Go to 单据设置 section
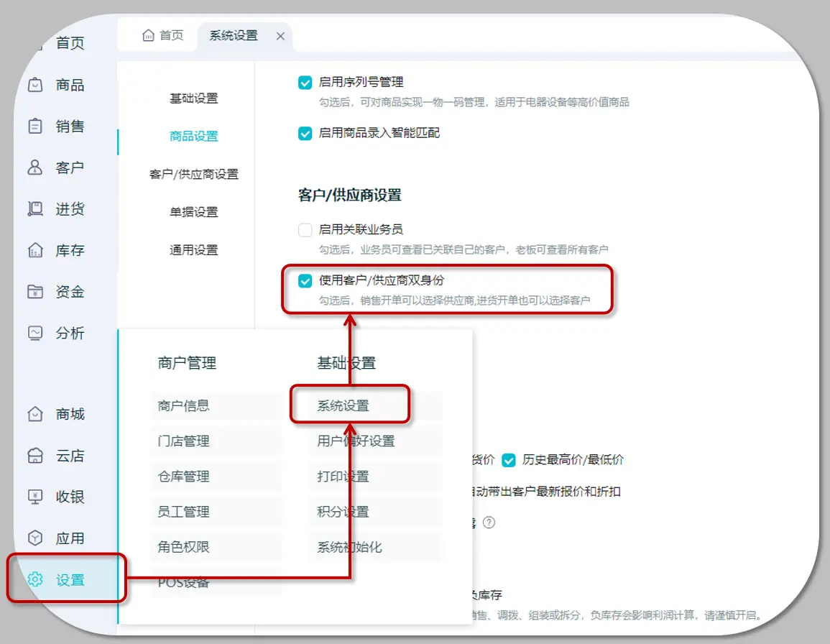Viewport: 830px width, 644px height. [194, 212]
